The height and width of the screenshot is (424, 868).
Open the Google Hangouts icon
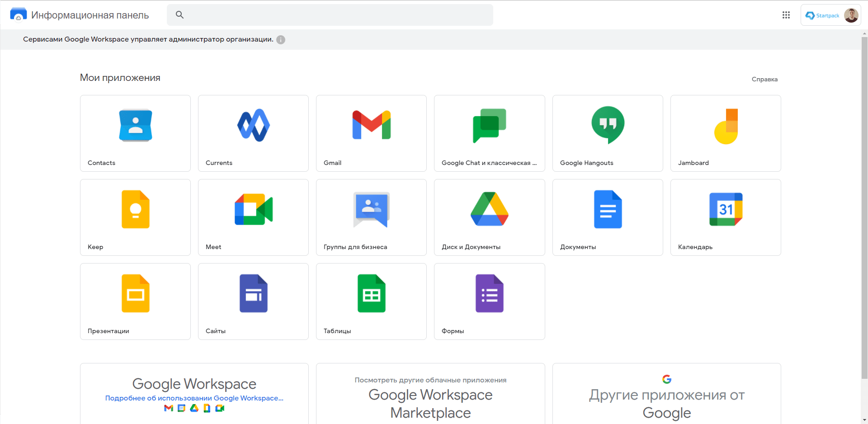[608, 125]
